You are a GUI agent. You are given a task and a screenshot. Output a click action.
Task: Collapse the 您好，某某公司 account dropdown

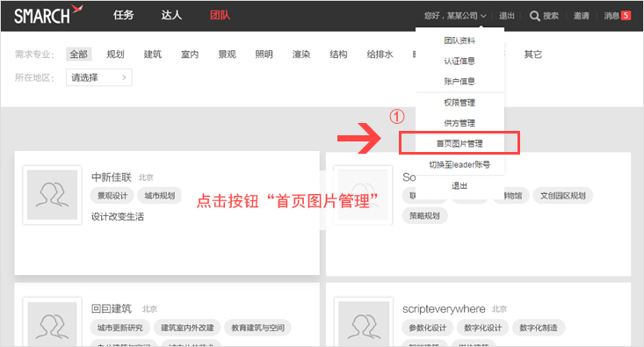(x=455, y=16)
